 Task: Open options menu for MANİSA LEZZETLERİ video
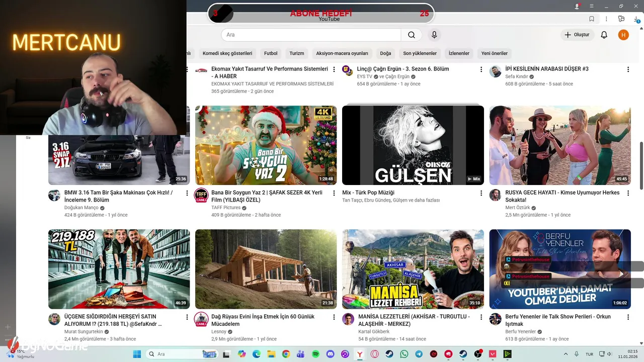pos(481,317)
